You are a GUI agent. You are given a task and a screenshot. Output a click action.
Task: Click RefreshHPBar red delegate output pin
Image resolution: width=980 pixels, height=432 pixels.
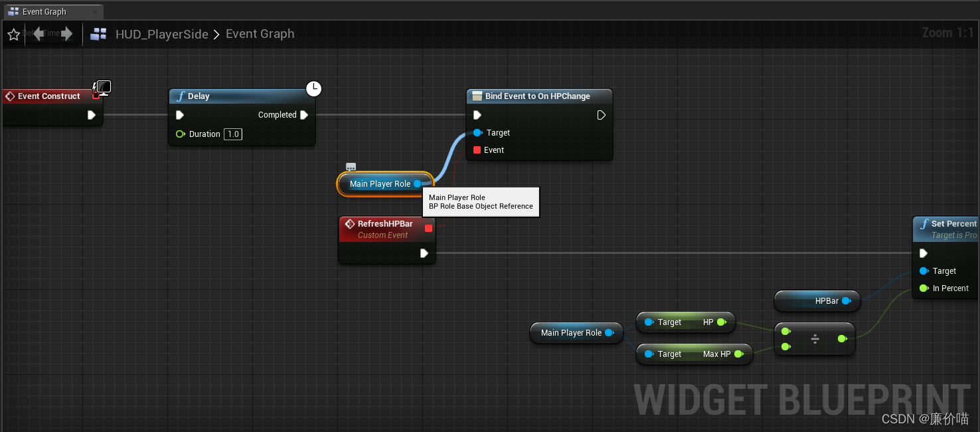point(428,229)
